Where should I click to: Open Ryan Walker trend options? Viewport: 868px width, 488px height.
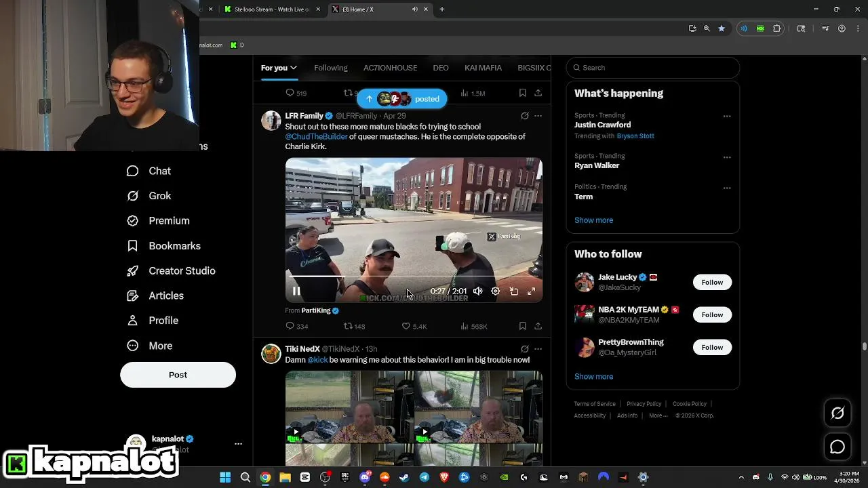pos(727,157)
